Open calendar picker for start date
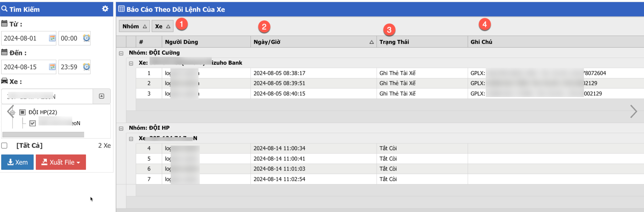 pyautogui.click(x=52, y=38)
